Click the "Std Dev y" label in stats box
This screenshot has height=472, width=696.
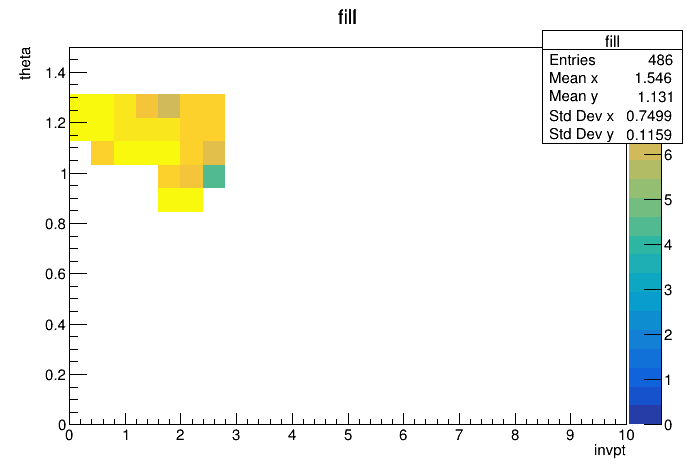(581, 134)
